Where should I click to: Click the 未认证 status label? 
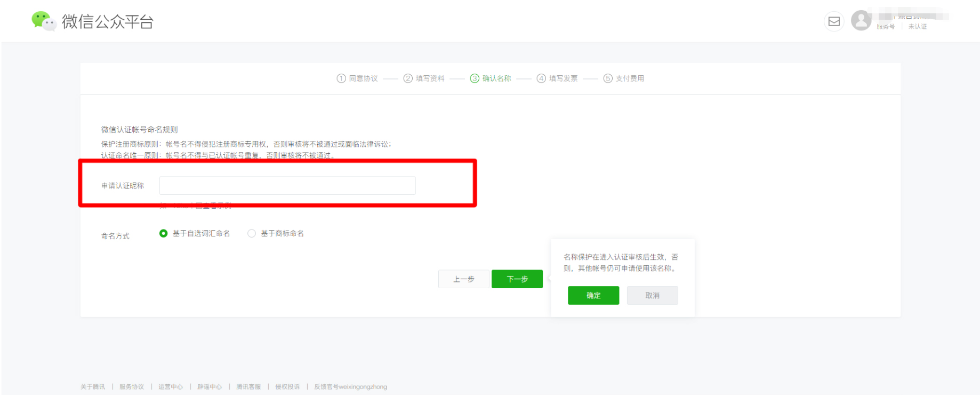[x=918, y=27]
